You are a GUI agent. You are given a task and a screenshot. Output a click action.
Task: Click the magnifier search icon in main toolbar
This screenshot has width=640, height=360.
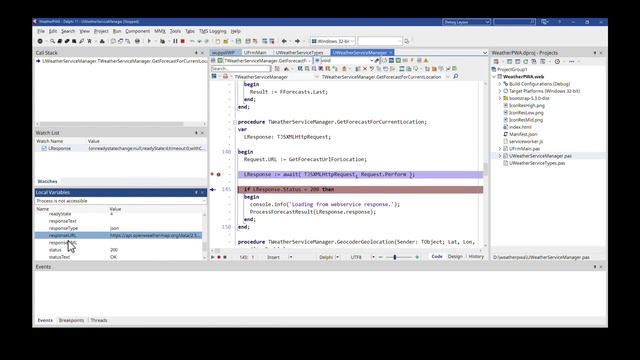[52, 41]
